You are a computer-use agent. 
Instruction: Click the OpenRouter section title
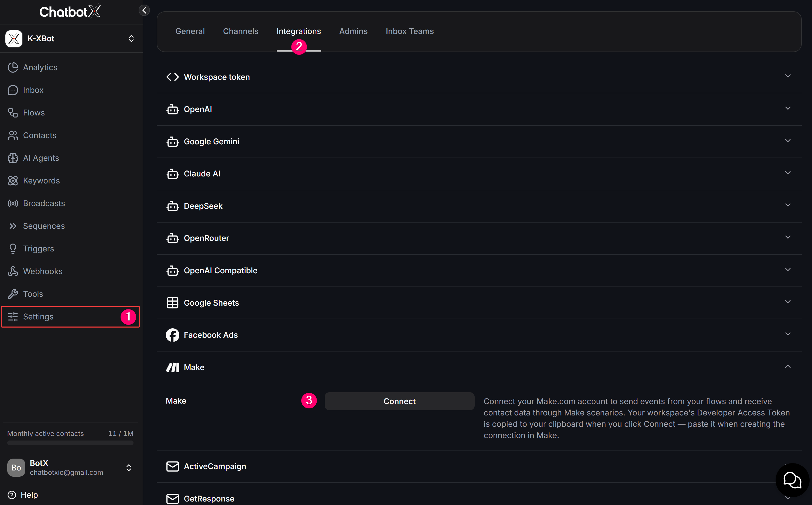tap(206, 238)
